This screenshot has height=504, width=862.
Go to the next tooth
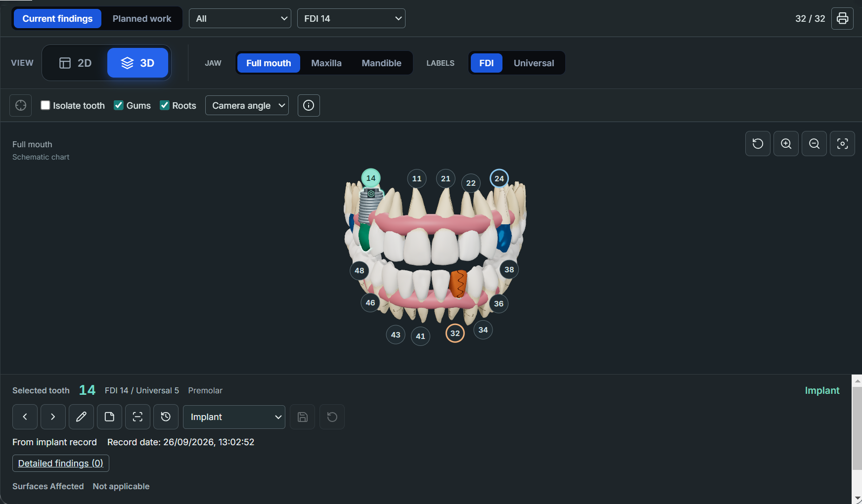tap(53, 417)
